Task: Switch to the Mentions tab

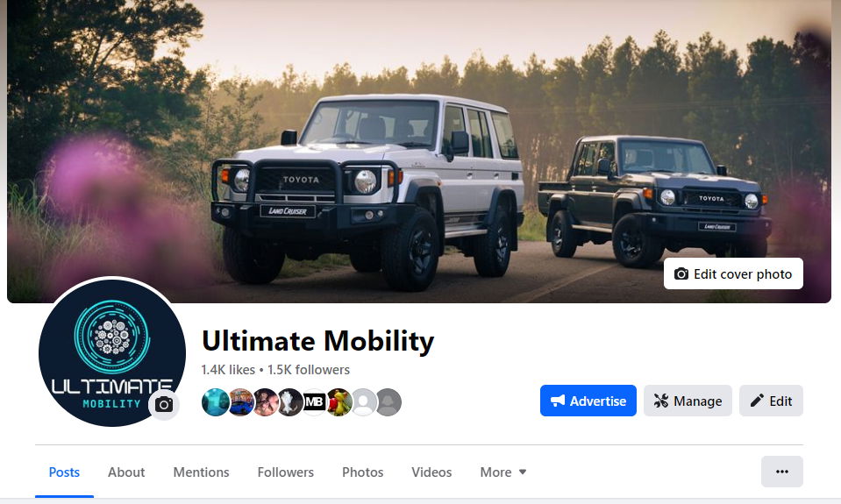Action: [201, 472]
